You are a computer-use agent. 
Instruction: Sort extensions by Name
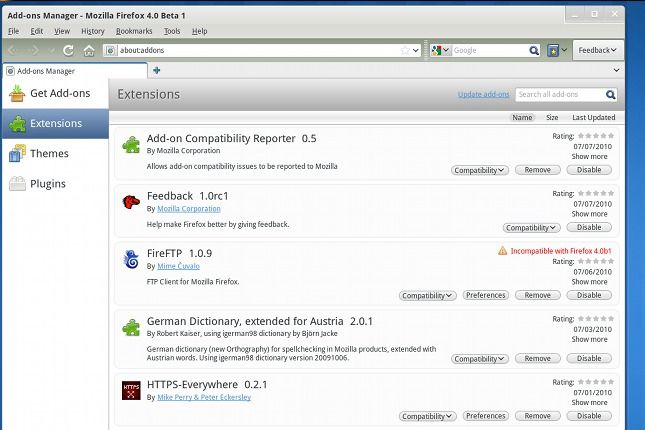(x=522, y=118)
